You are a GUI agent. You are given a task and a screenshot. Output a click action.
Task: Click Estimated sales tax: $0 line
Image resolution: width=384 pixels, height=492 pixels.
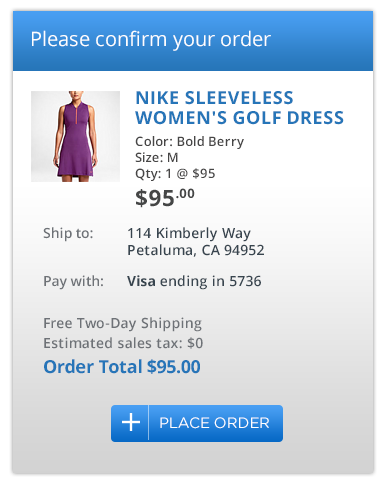(x=123, y=343)
